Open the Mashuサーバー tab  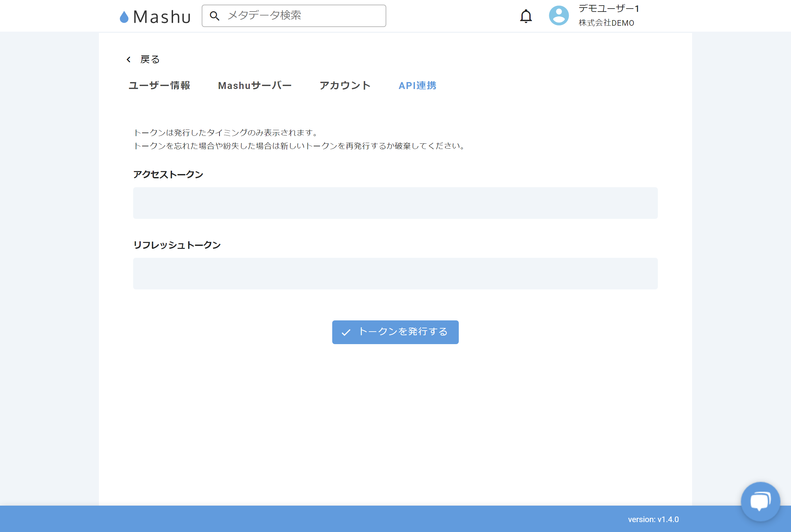[x=254, y=85]
